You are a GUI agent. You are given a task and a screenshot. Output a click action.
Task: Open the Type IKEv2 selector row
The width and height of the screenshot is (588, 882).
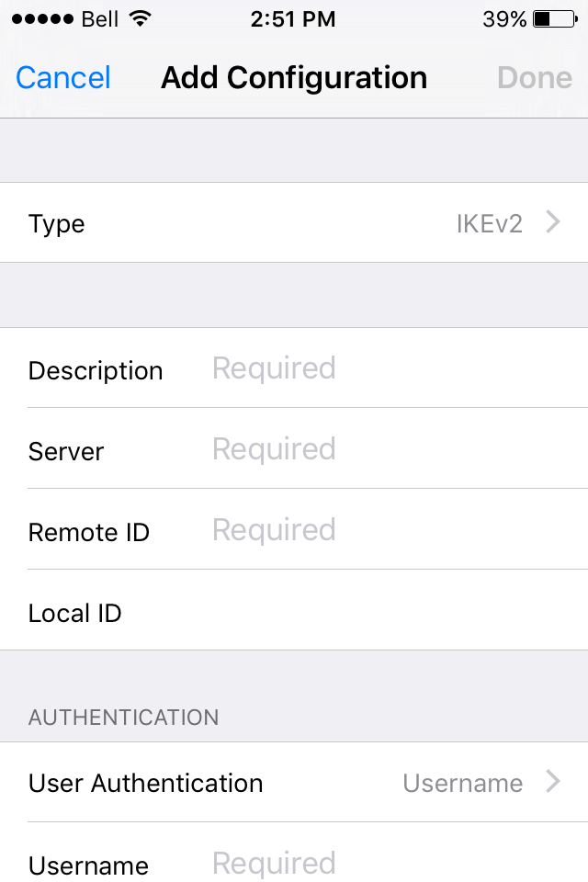(294, 222)
